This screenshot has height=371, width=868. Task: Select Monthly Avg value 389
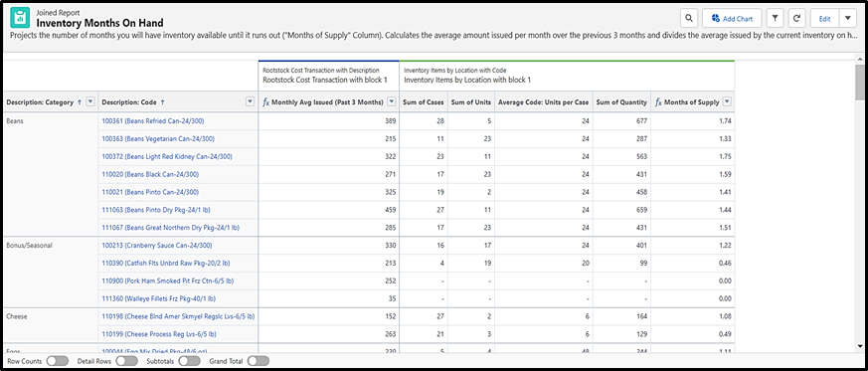point(391,120)
